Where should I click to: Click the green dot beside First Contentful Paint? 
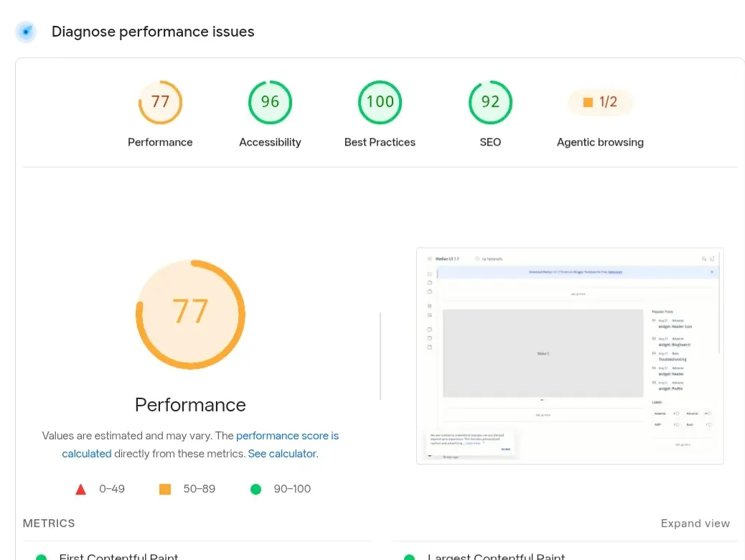click(x=42, y=557)
